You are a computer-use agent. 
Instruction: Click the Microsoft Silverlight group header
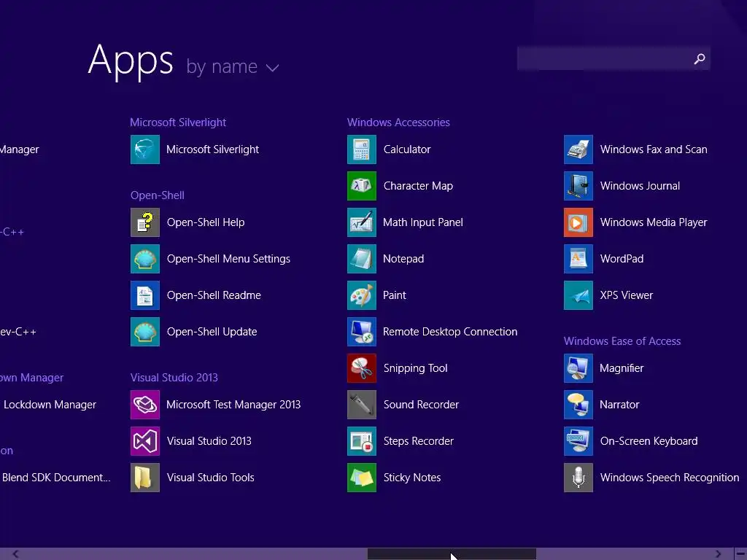(178, 122)
